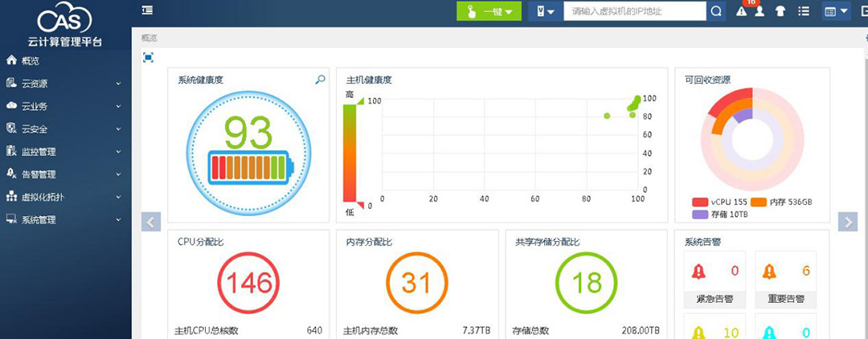
Task: Click the cyan bell alarm icon
Action: [769, 332]
